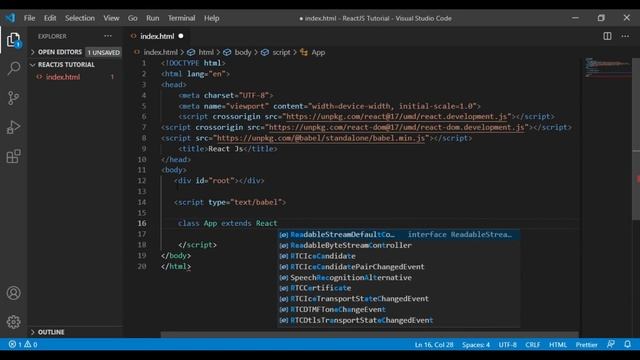640x360 pixels.
Task: Click 'class App extends React' code line
Action: tap(228, 223)
